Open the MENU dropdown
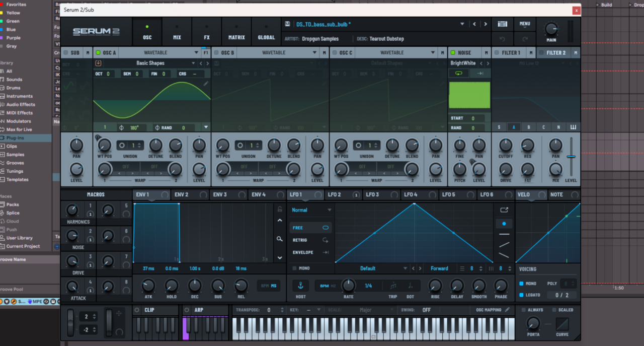644x346 pixels. pyautogui.click(x=525, y=24)
